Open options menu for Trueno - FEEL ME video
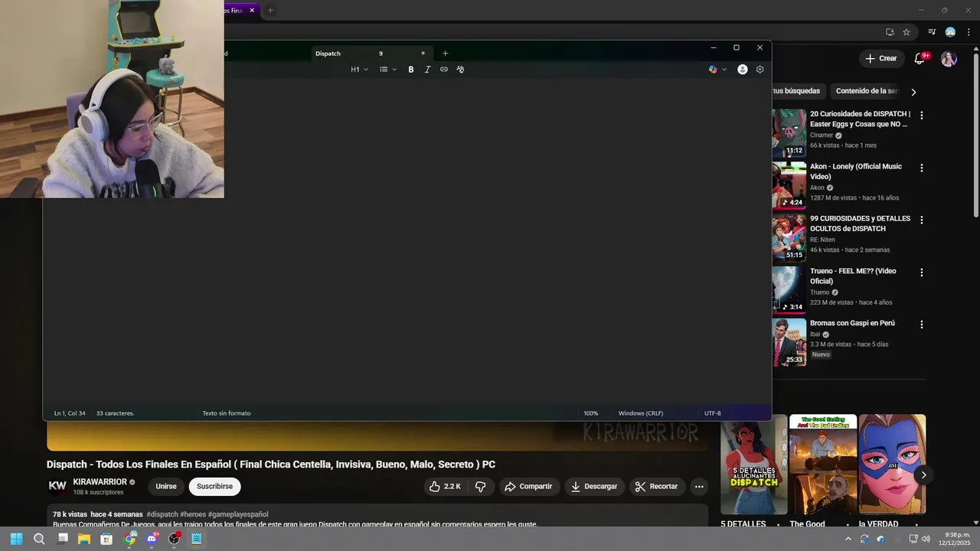980x551 pixels. pos(922,272)
